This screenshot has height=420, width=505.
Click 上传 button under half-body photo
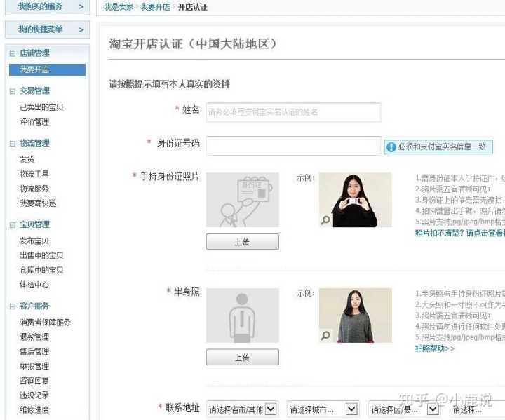click(x=242, y=357)
